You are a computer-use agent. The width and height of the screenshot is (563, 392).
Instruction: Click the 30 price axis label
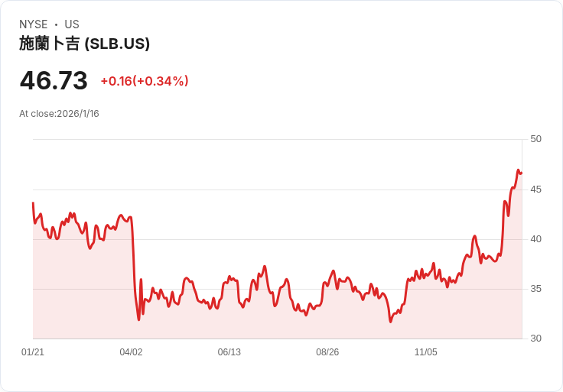point(535,339)
